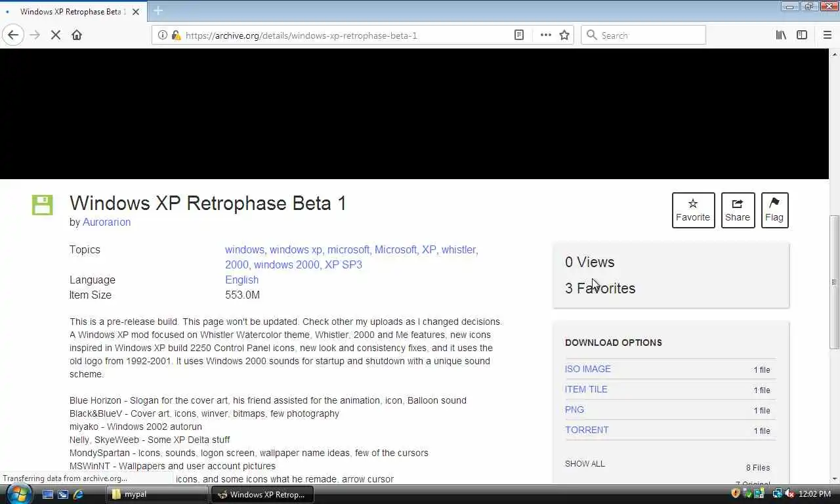
Task: Click SHOW ALL download files
Action: tap(585, 464)
